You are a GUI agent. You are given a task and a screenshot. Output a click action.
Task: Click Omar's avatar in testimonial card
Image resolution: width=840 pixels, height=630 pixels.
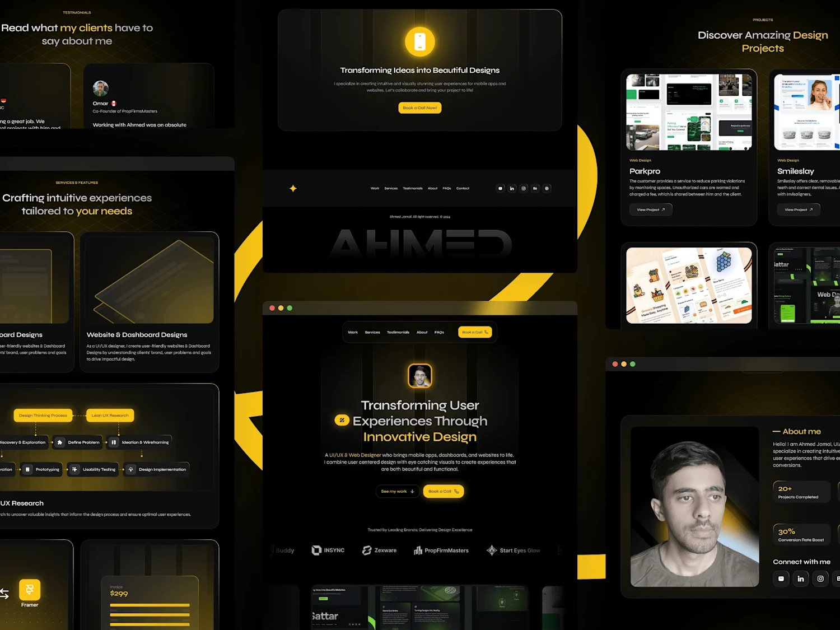pos(100,88)
